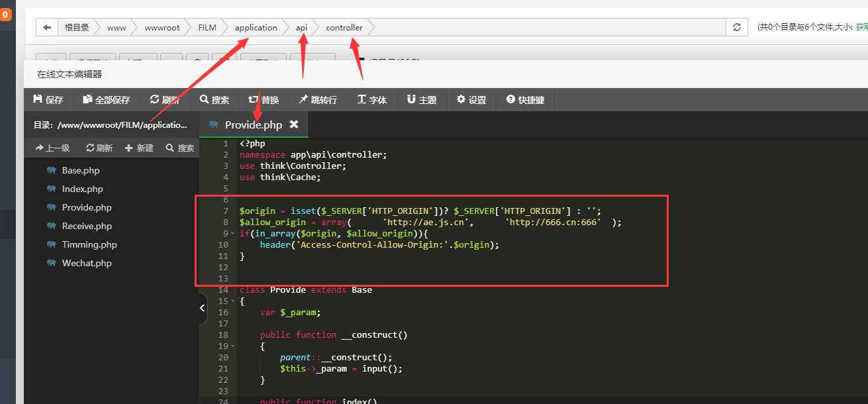Create a new file with 新建 button
The image size is (868, 404).
138,148
